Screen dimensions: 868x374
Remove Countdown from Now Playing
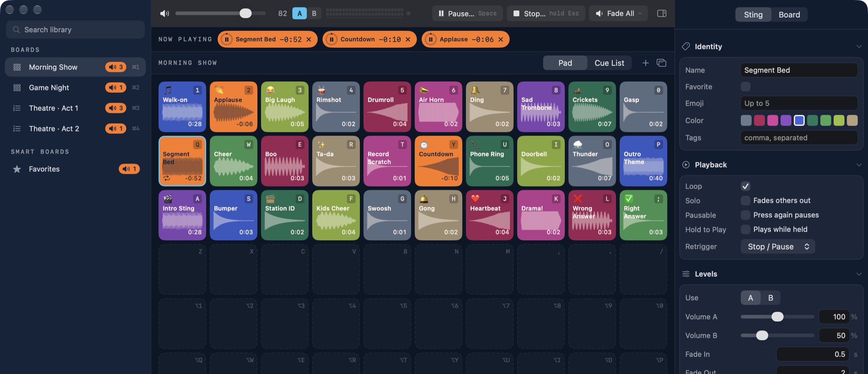click(x=408, y=39)
